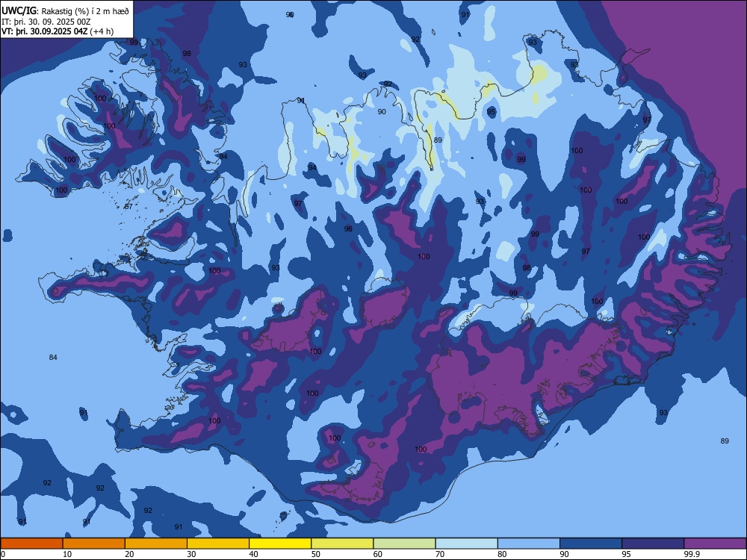This screenshot has height=560, width=747.
Task: Select the golden 30–40 legend swatch
Action: pos(218,544)
